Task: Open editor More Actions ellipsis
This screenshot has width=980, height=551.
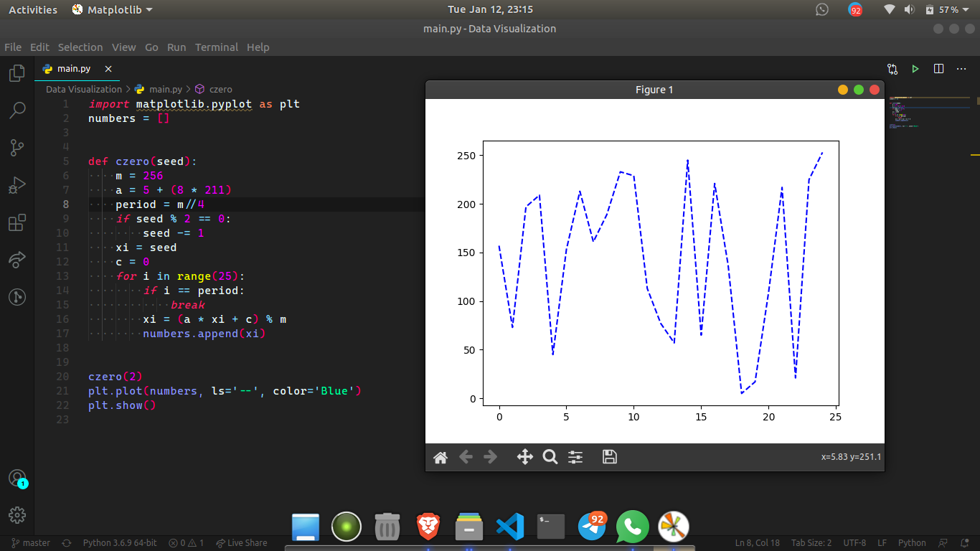Action: tap(961, 69)
